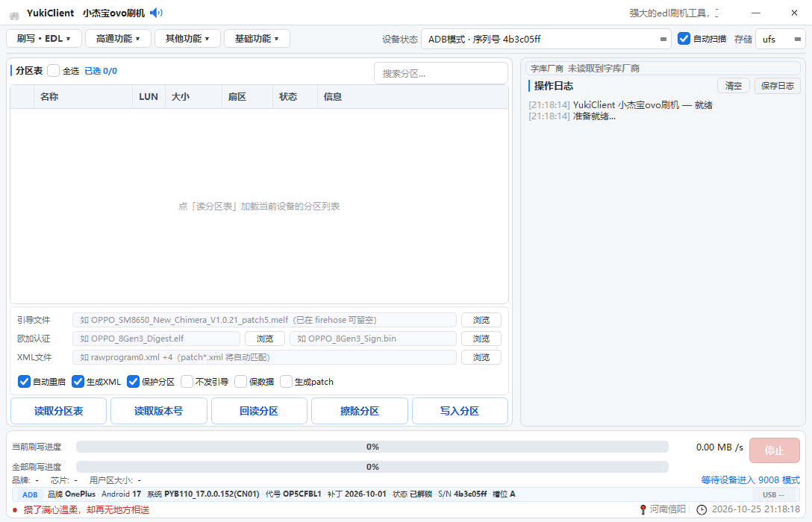Click the ADB mode badge in device bar
812x522 pixels.
coord(30,494)
